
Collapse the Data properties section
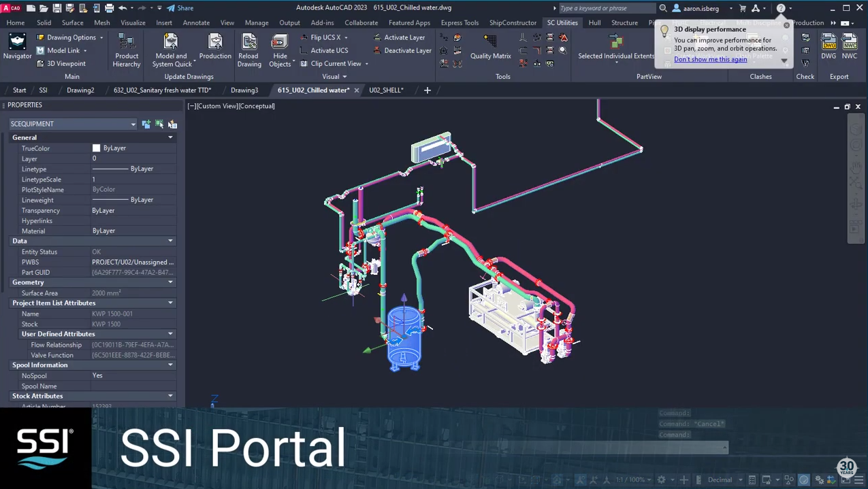(x=170, y=241)
